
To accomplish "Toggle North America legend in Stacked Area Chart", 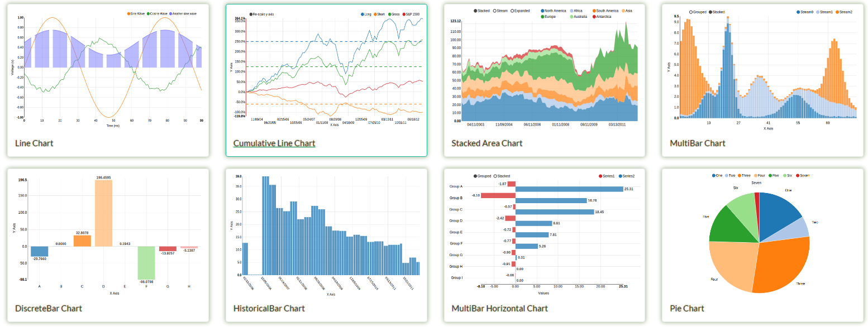I will click(543, 11).
